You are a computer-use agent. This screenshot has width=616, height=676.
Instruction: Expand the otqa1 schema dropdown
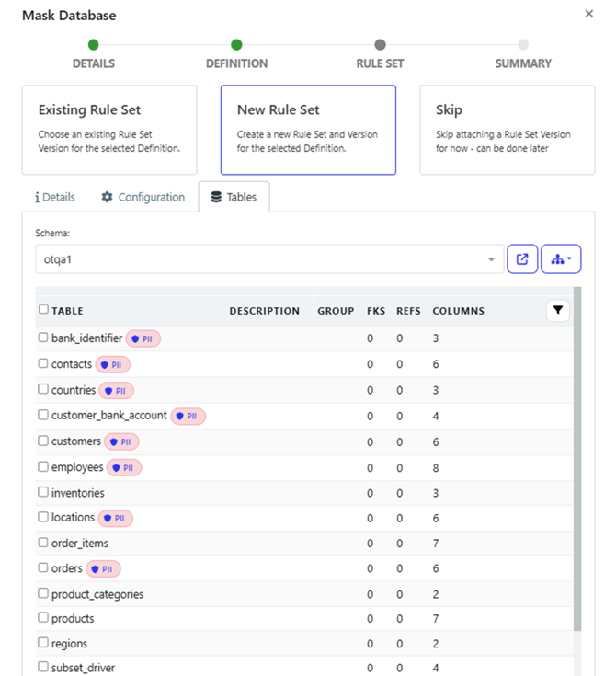point(270,259)
